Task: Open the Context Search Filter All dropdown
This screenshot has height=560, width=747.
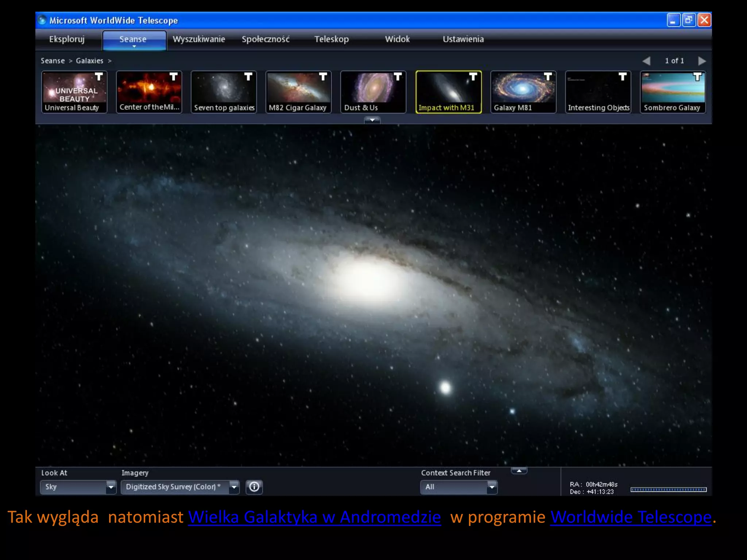Action: (459, 487)
